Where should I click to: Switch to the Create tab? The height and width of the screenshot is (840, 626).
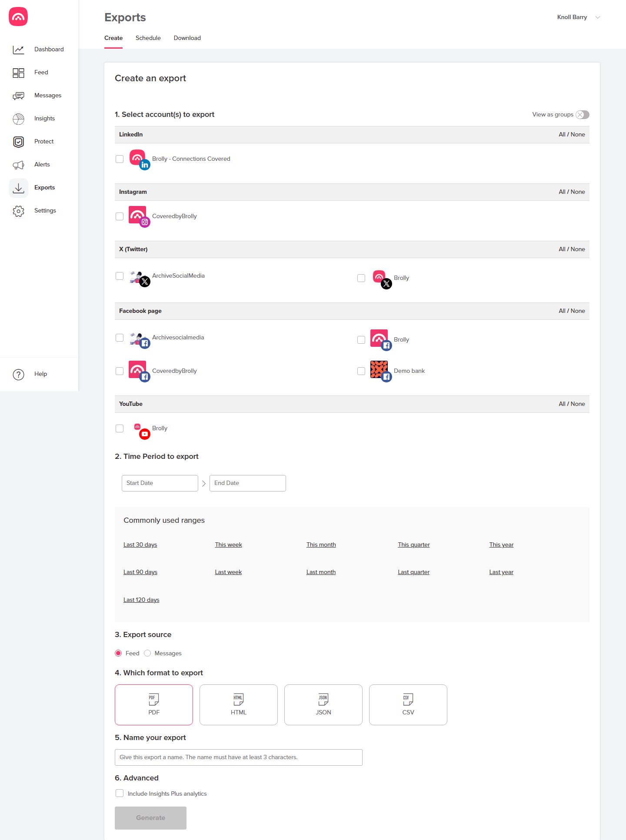click(x=113, y=38)
